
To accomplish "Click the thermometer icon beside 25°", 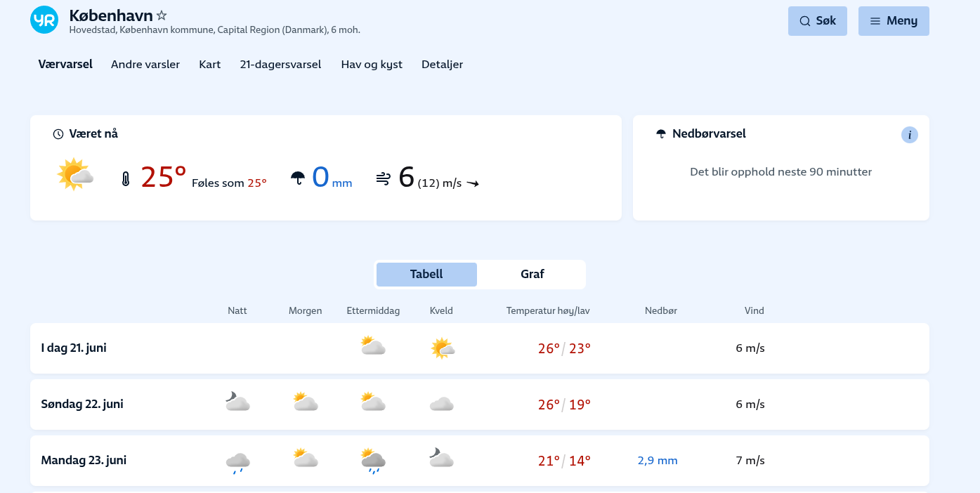I will pyautogui.click(x=126, y=179).
